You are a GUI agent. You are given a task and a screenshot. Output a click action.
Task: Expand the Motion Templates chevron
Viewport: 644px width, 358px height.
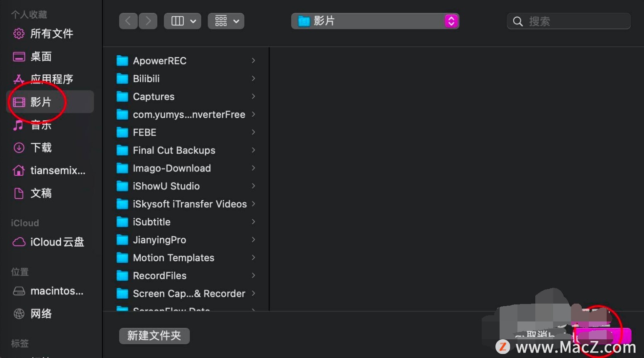(x=253, y=257)
